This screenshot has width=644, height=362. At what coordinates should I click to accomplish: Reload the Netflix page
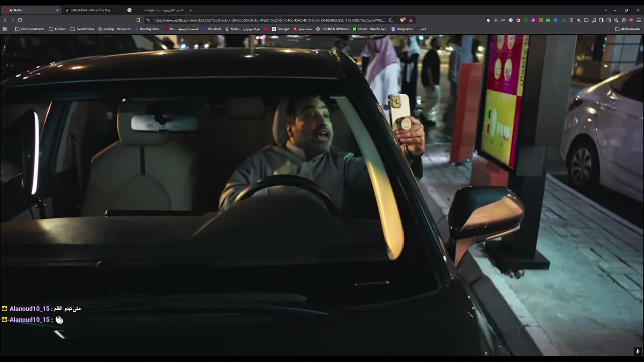tap(20, 20)
